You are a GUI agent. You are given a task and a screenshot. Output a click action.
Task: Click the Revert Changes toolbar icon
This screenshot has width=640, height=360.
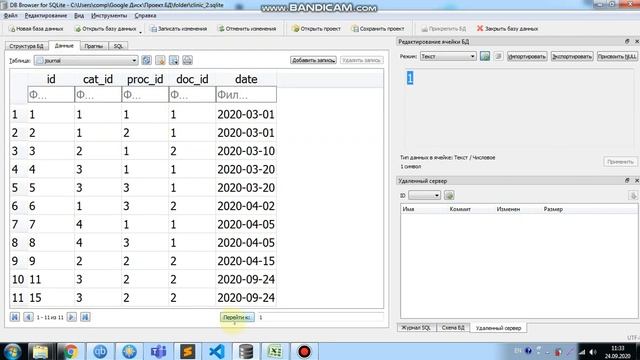221,29
